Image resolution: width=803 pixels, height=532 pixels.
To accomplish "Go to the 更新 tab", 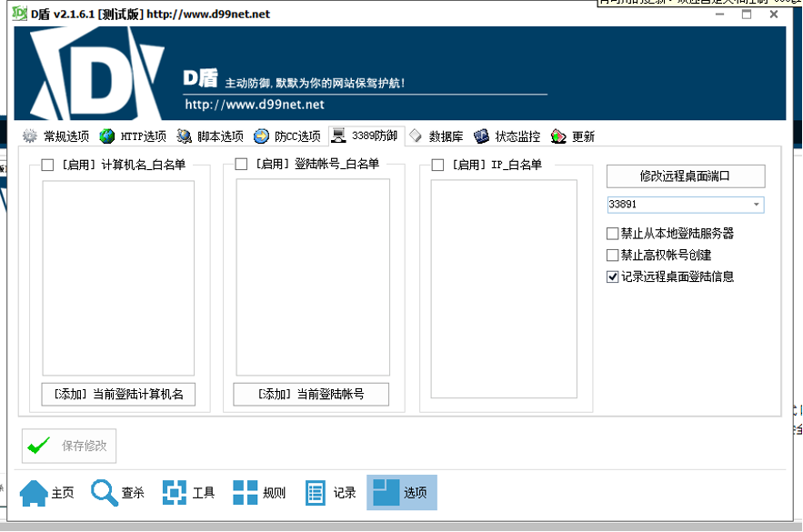I will tap(573, 136).
